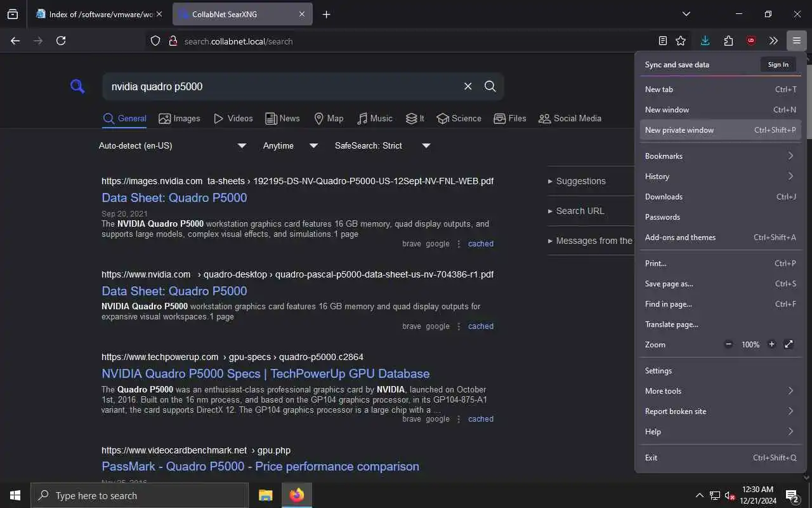Screen dimensions: 812x508
Task: Switch to the Science category tab
Action: click(459, 118)
